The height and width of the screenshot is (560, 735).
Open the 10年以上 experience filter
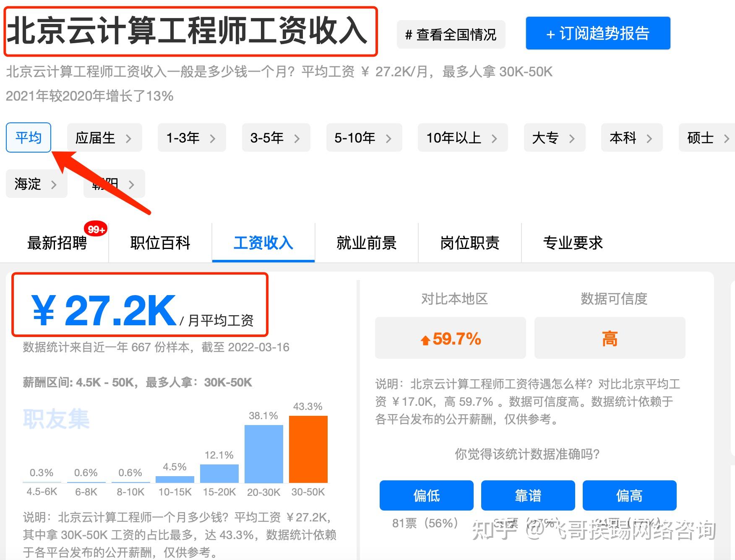[463, 137]
